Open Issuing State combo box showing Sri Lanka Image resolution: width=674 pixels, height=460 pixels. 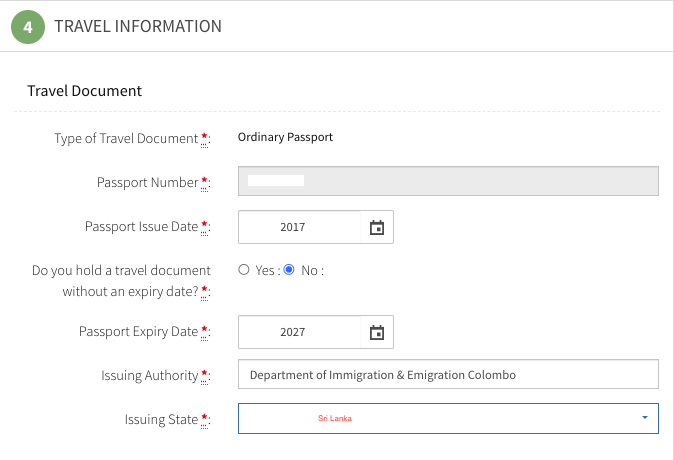pos(448,418)
